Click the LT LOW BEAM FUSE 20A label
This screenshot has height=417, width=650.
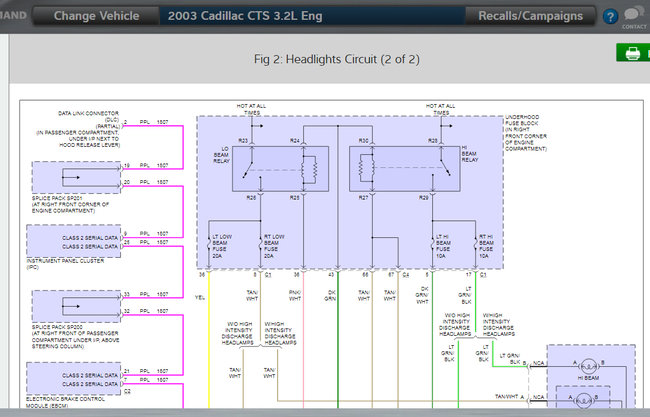click(x=222, y=246)
